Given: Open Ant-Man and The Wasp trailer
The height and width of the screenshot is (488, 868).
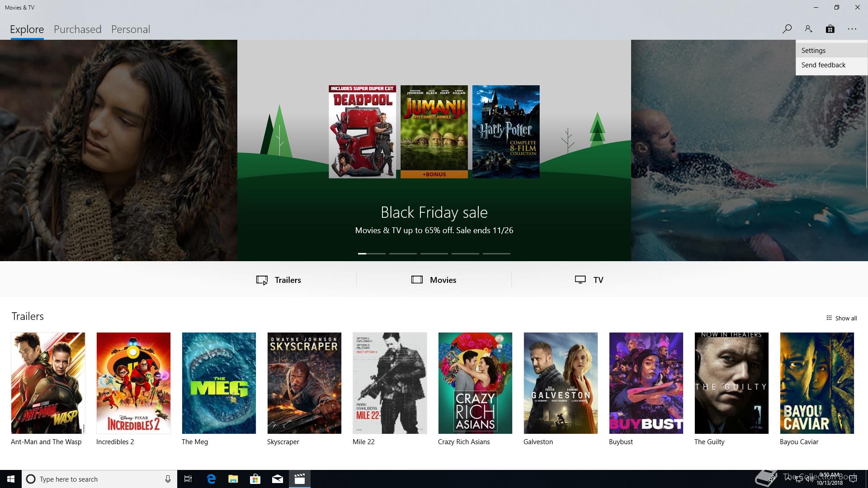Looking at the screenshot, I should click(48, 383).
